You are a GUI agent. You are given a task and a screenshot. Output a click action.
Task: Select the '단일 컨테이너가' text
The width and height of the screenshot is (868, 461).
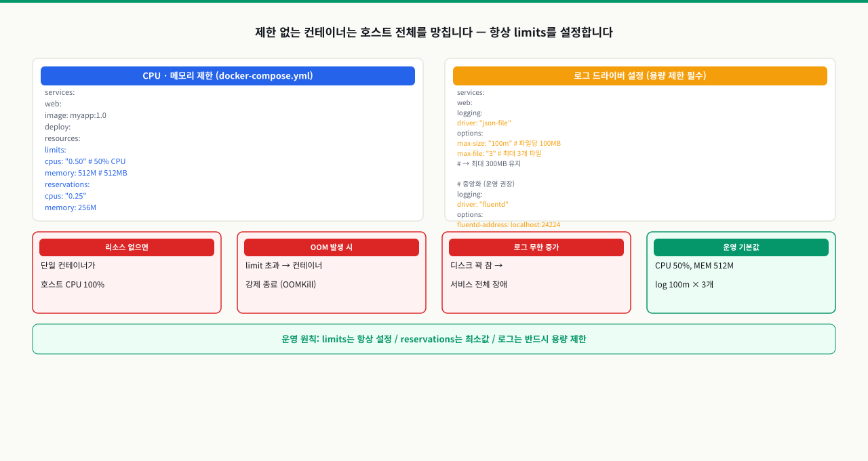pos(68,265)
